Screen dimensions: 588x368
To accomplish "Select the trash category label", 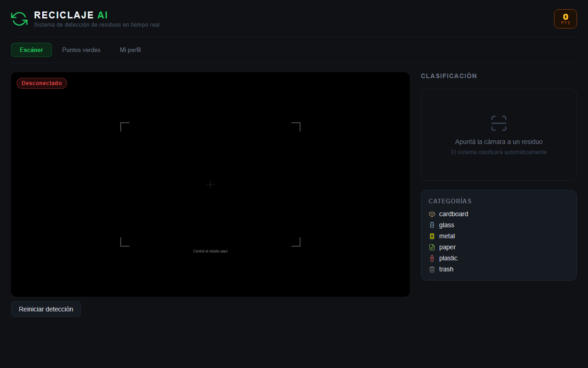I will (x=446, y=269).
